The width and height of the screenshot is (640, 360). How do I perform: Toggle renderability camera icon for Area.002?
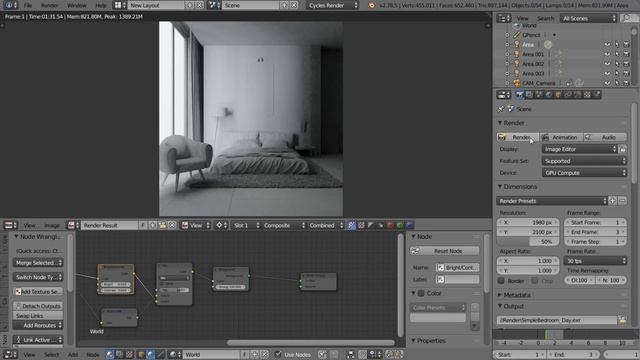tap(626, 64)
